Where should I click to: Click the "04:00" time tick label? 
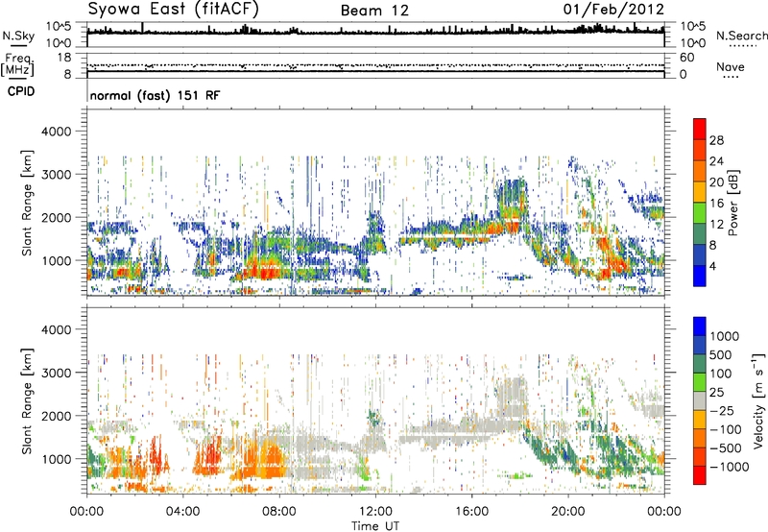(x=182, y=512)
